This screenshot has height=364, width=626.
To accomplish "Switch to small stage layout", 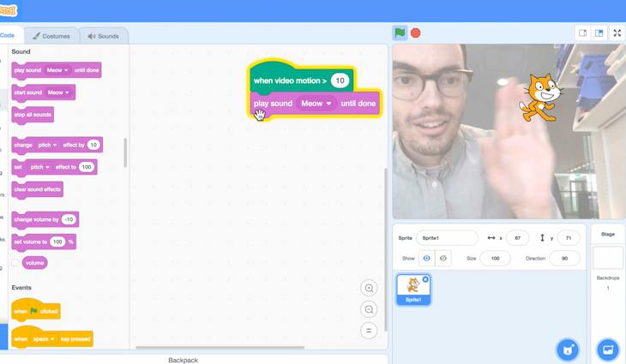I will tap(583, 33).
